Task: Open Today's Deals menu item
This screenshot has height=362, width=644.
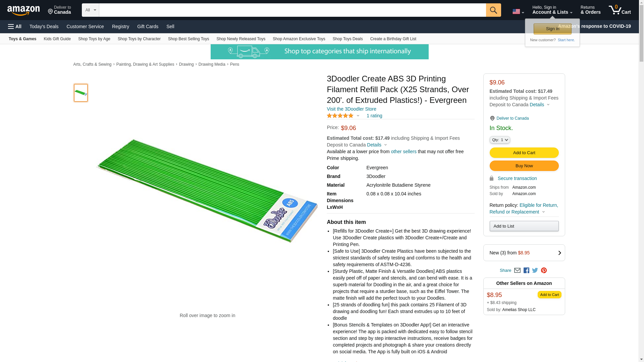Action: coord(44,26)
